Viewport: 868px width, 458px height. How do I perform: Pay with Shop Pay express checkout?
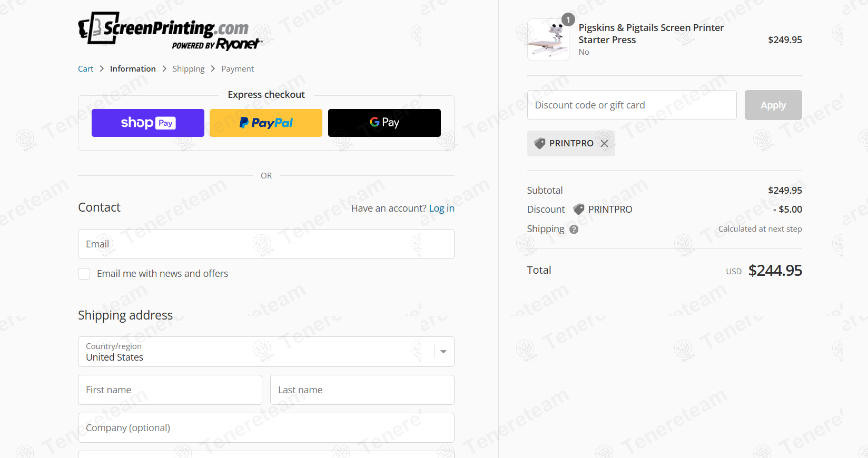coord(148,123)
